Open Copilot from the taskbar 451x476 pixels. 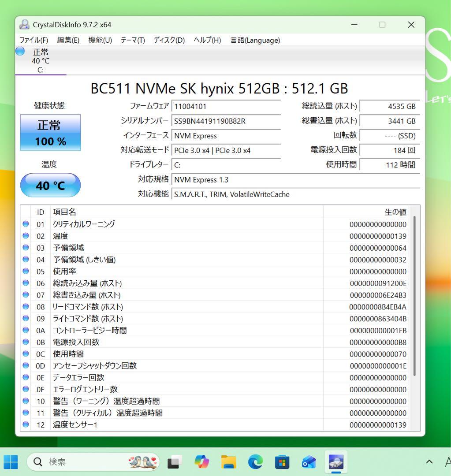tap(202, 462)
